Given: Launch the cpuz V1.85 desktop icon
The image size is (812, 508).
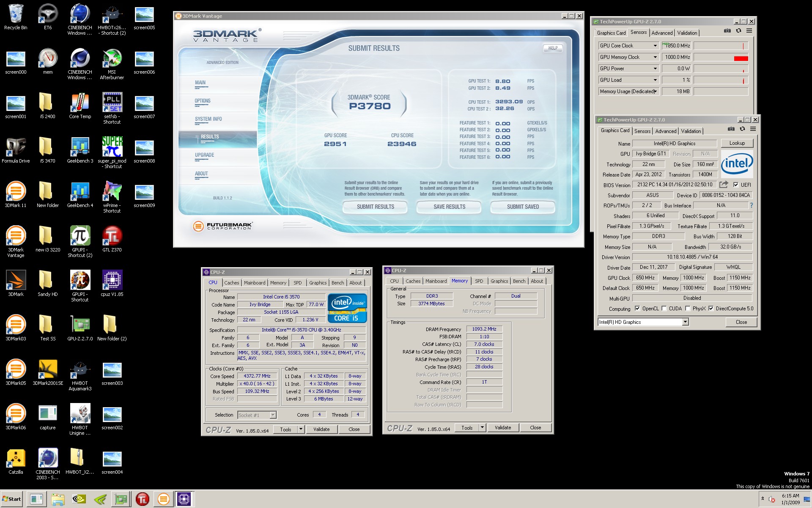Looking at the screenshot, I should pos(112,284).
